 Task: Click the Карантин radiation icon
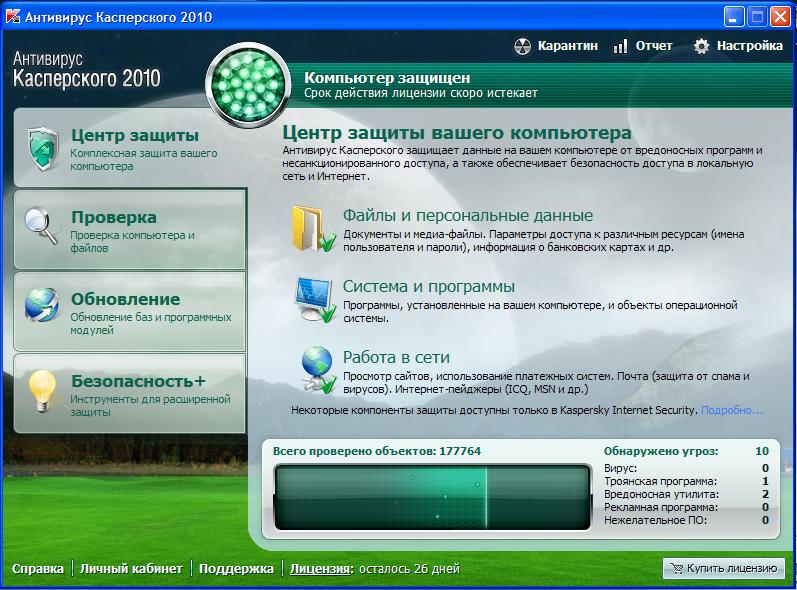click(x=523, y=46)
